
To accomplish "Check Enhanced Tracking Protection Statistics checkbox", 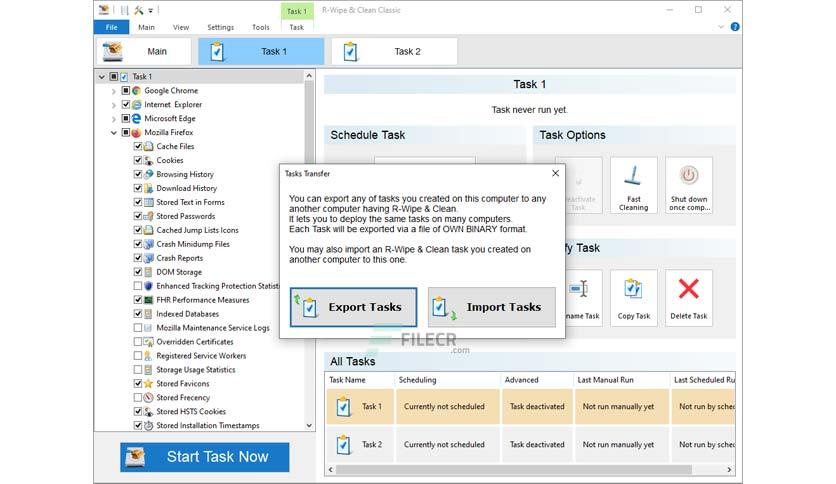I will 138,286.
